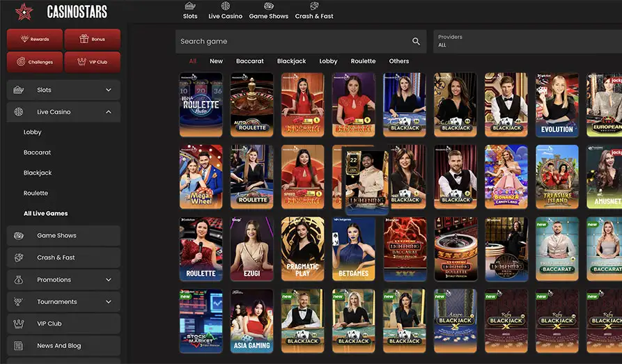Open the Ezugi game thumbnail
Viewport: 622px width, 364px height.
coord(252,249)
